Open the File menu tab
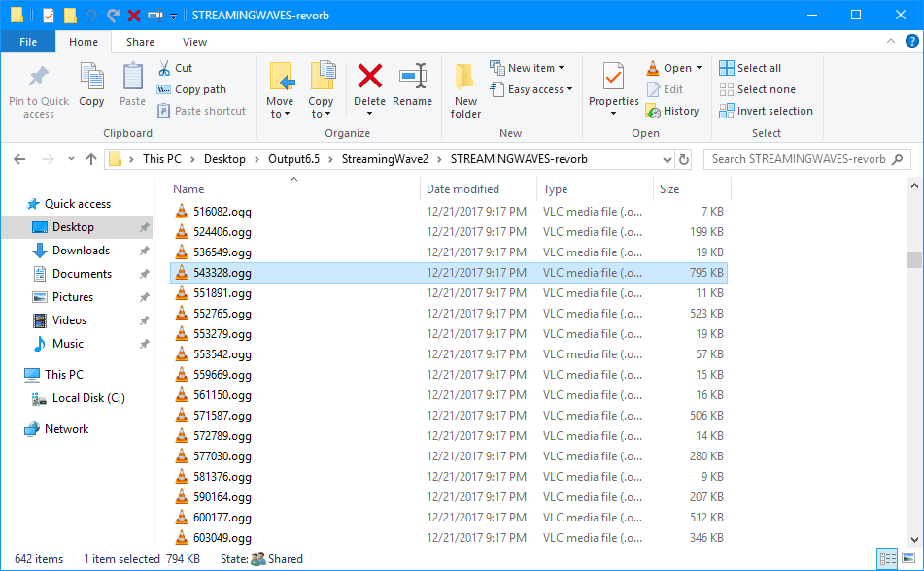This screenshot has width=924, height=571. click(28, 42)
